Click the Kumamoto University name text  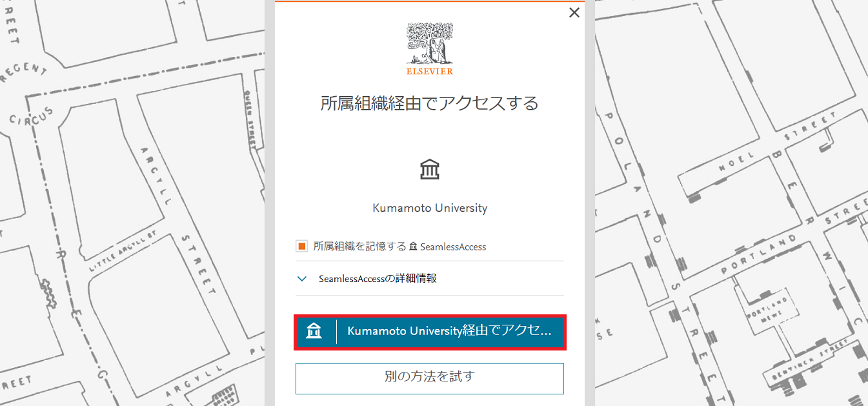coord(430,208)
